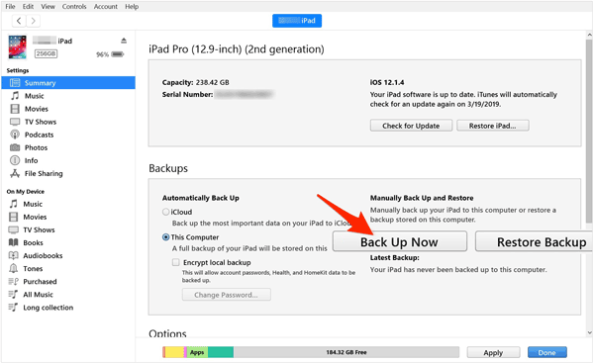Click the blue Done button

click(x=547, y=353)
